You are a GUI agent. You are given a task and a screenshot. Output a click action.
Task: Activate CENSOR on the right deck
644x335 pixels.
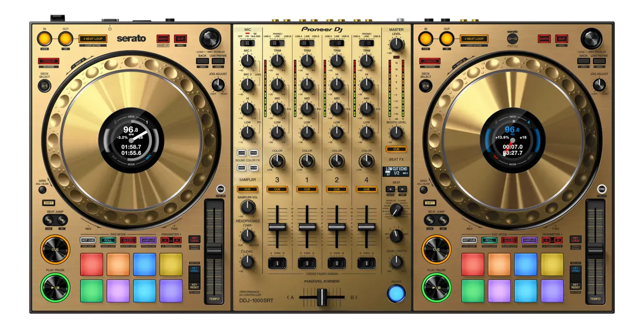coord(430,61)
